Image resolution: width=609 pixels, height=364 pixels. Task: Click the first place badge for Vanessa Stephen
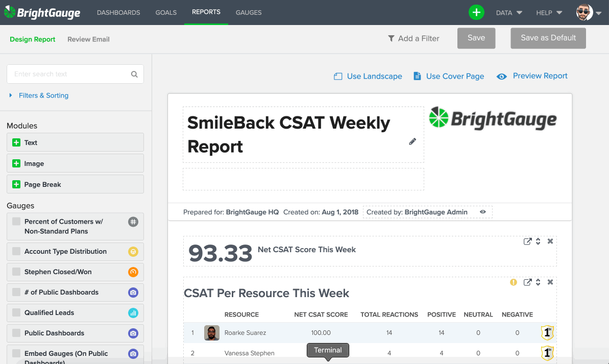[547, 353]
